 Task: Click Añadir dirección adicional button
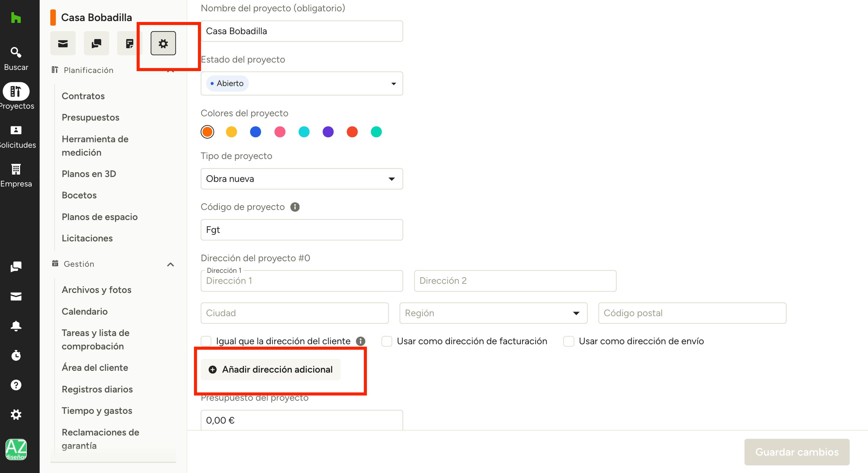tap(271, 370)
